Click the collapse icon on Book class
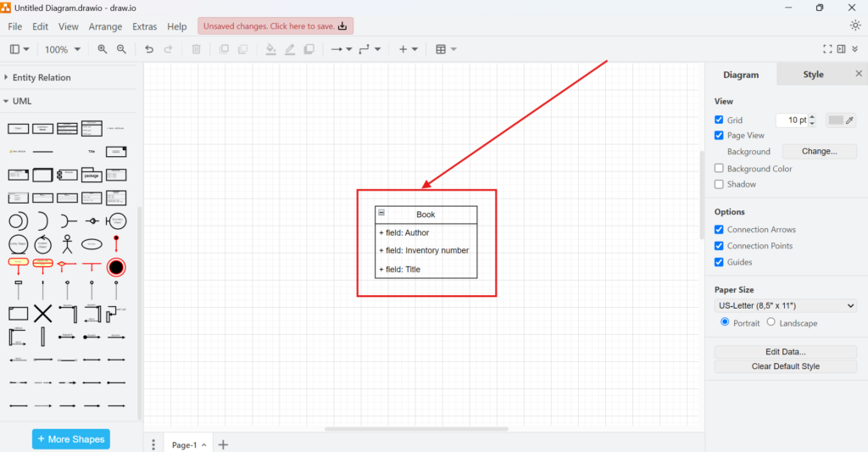Image resolution: width=868 pixels, height=452 pixels. tap(381, 213)
